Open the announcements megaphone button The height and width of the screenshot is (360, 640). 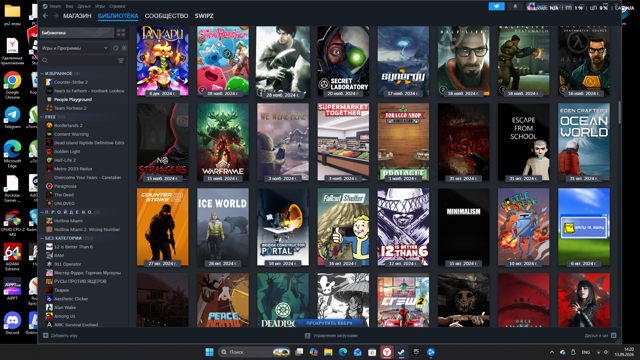tap(496, 6)
